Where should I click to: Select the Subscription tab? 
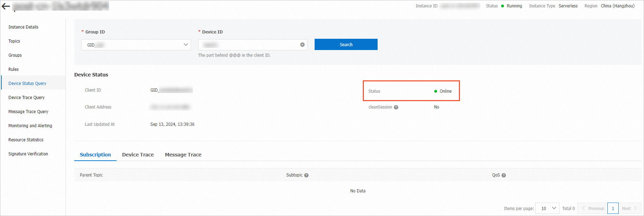pos(95,155)
